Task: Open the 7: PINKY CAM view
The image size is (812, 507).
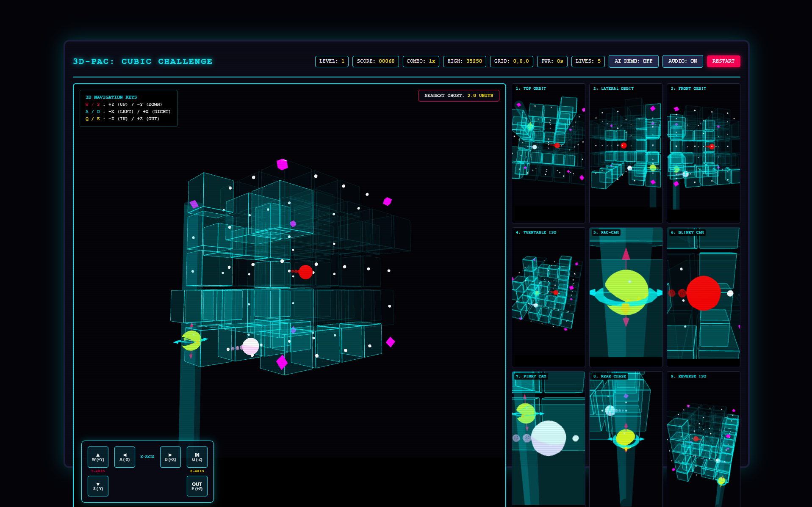Action: tap(549, 439)
